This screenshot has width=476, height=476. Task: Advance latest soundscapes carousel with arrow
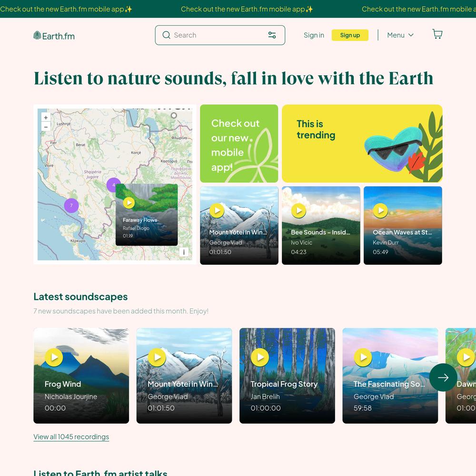point(443,377)
